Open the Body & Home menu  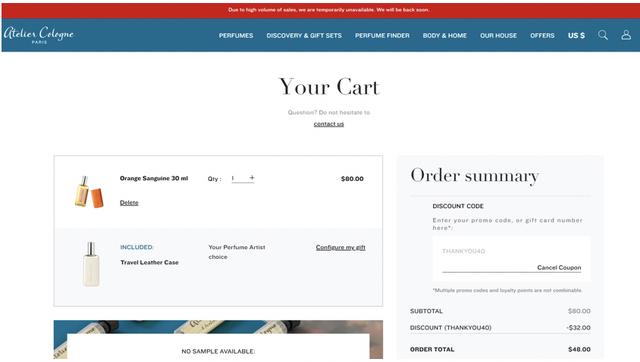(x=444, y=36)
